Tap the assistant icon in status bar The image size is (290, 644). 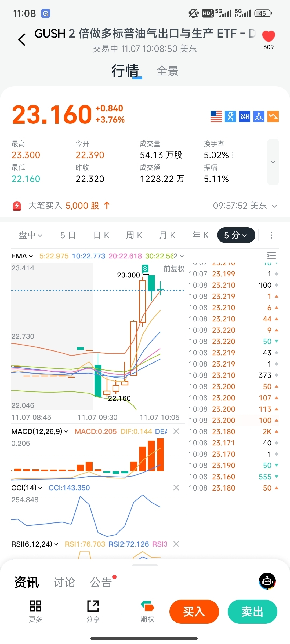46,13
